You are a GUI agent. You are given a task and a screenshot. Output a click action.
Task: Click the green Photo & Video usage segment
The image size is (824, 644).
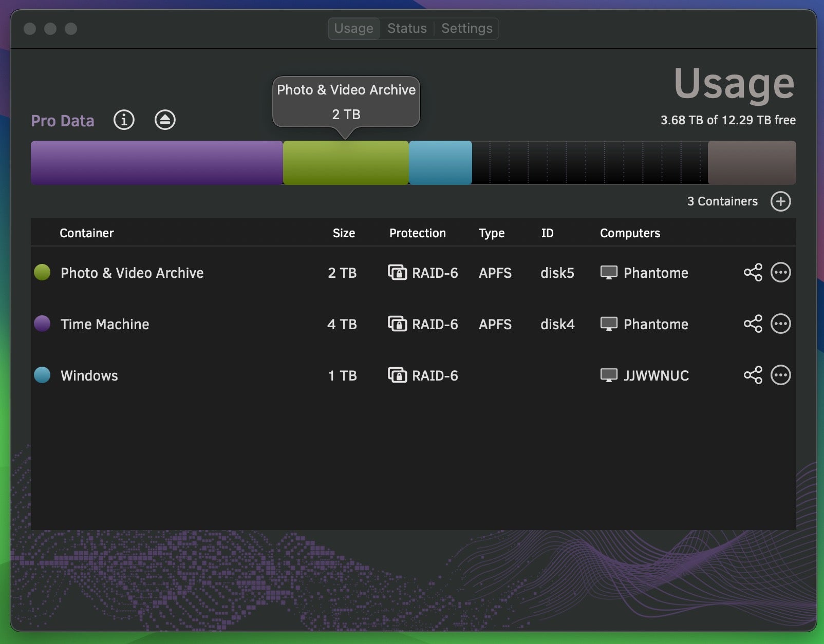tap(346, 163)
